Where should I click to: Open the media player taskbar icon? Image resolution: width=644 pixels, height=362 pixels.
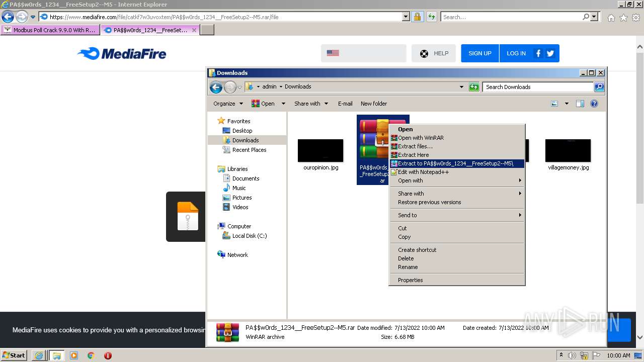(74, 355)
